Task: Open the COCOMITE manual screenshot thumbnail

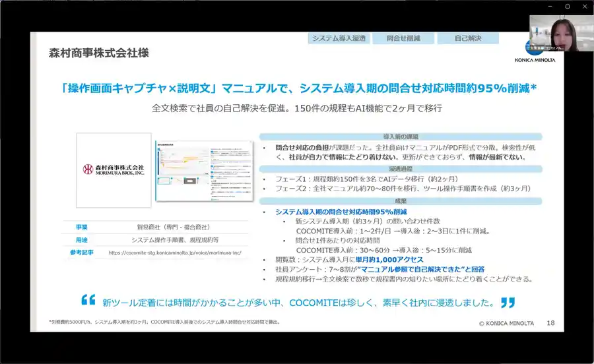Action: tap(204, 171)
